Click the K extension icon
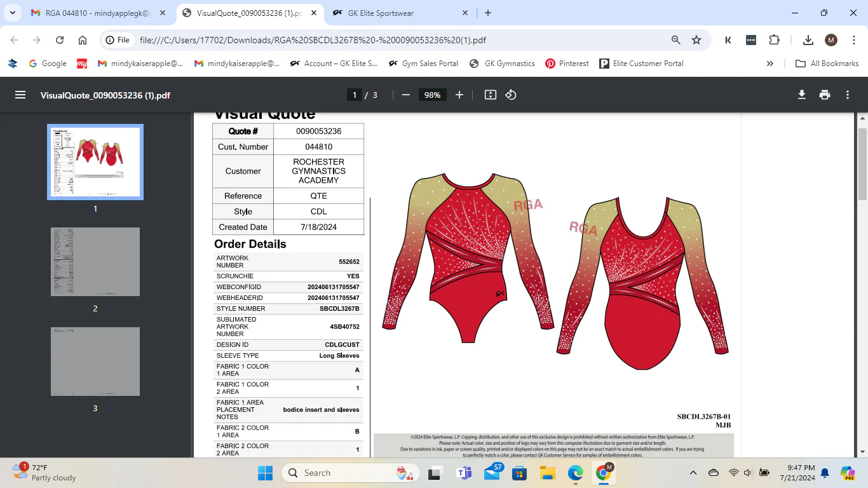 click(x=728, y=40)
